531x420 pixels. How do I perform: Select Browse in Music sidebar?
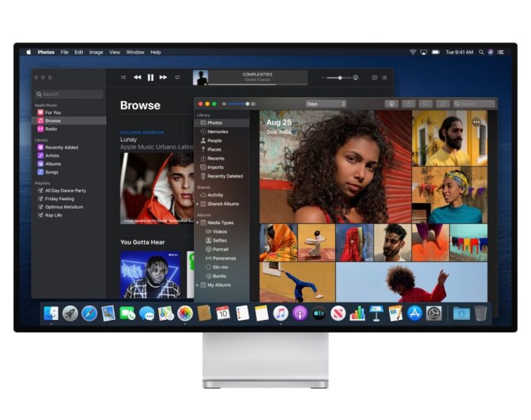point(69,120)
